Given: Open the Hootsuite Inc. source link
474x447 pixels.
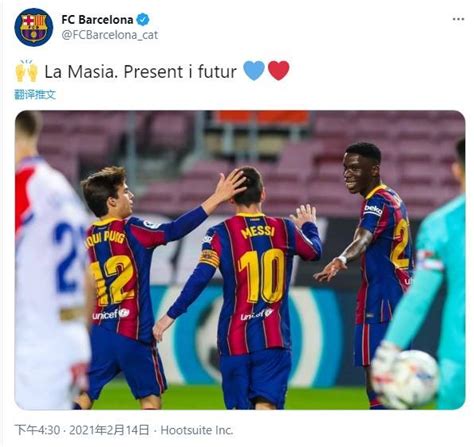Looking at the screenshot, I should click(197, 430).
